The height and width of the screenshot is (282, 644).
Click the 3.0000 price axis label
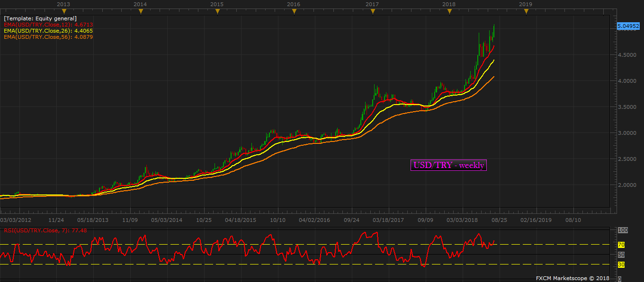click(x=626, y=133)
